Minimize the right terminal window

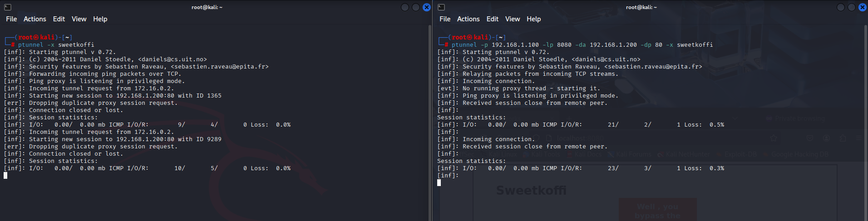tap(841, 7)
